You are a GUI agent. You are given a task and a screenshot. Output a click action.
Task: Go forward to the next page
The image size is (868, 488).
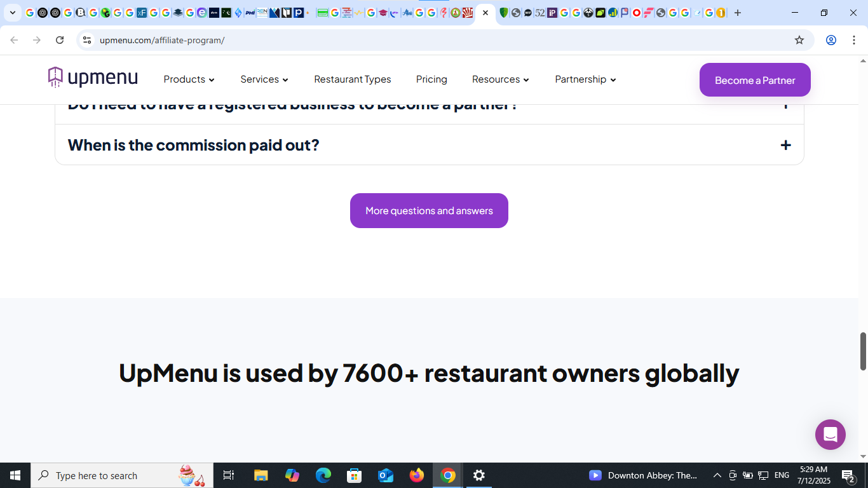point(37,40)
